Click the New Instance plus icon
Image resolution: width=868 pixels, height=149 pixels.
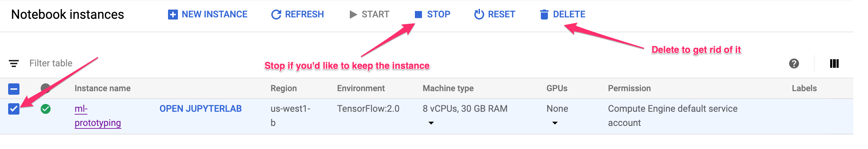click(x=173, y=15)
